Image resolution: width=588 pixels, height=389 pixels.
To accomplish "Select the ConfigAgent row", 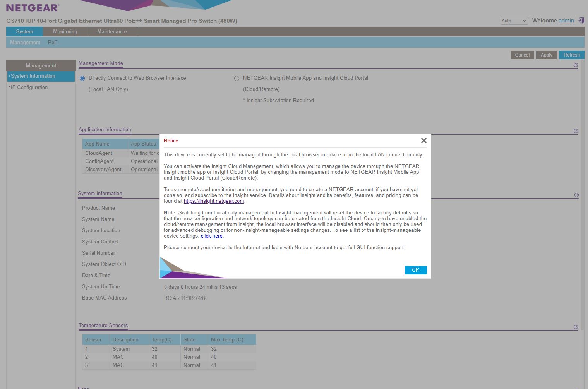I will (121, 161).
